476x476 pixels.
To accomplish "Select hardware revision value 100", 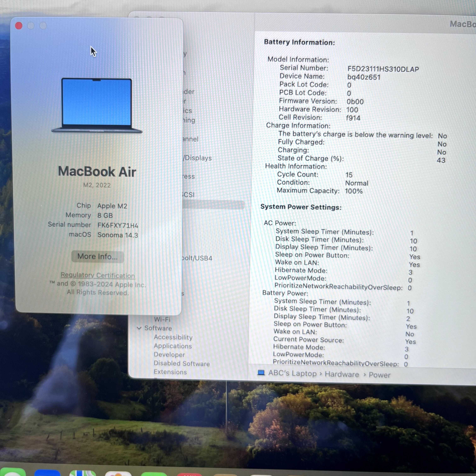I will (352, 110).
